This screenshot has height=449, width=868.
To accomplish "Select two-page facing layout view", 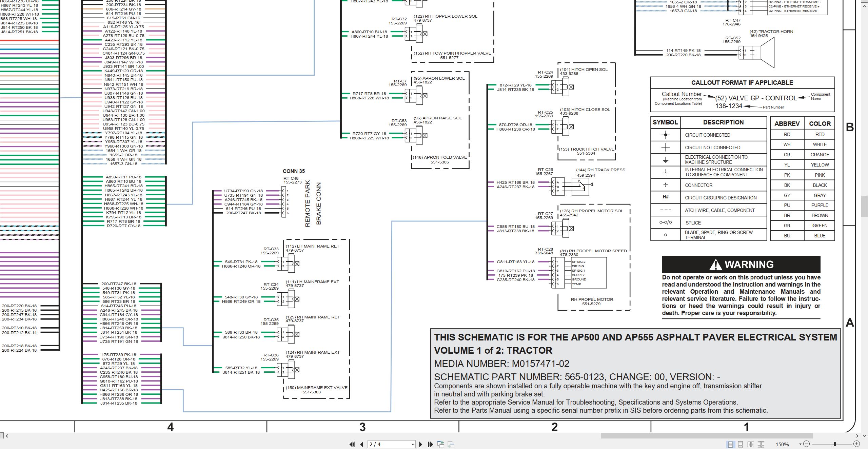I will (x=751, y=444).
